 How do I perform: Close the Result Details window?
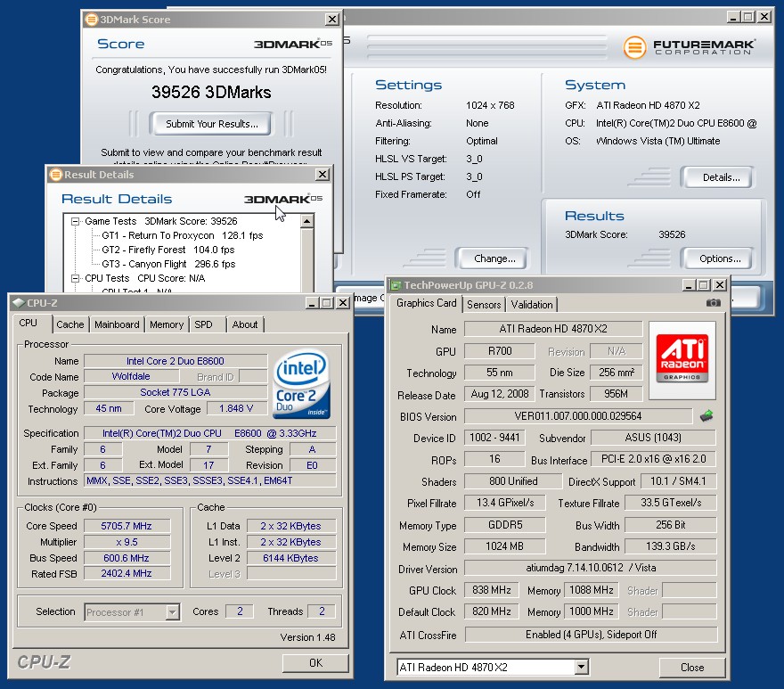(x=323, y=175)
